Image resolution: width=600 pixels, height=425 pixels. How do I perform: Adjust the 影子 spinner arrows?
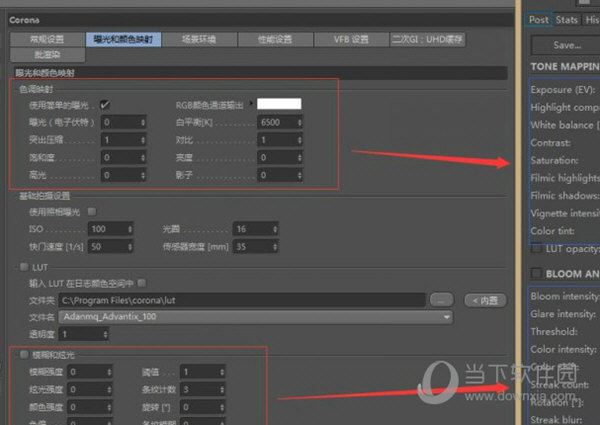[x=299, y=175]
